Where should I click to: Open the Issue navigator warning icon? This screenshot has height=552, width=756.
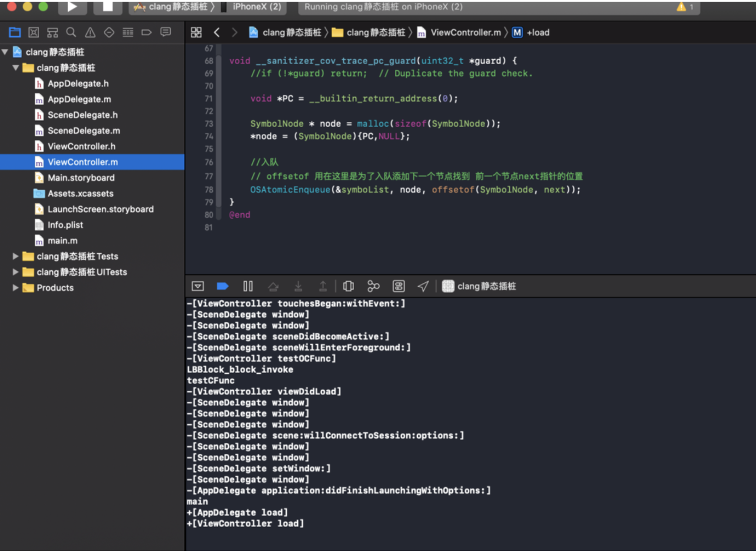coord(90,32)
